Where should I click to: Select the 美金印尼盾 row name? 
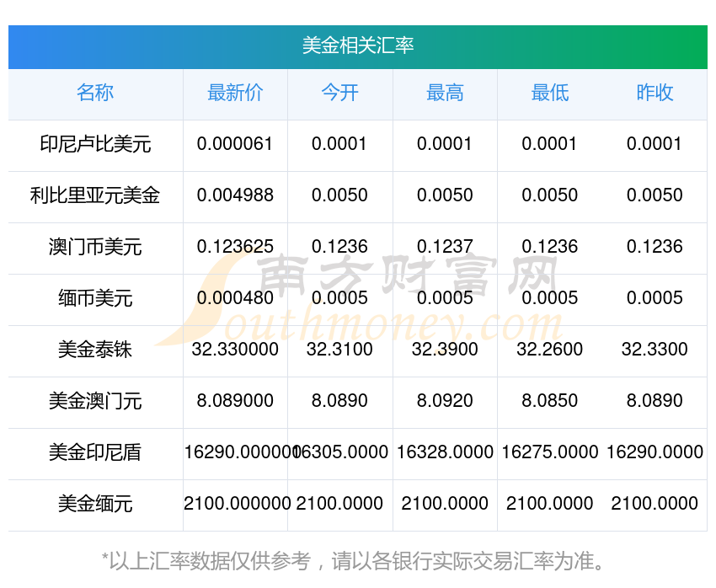pos(95,452)
